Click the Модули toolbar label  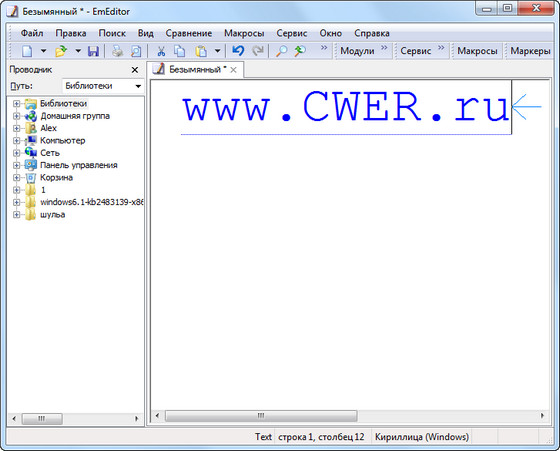tap(357, 51)
